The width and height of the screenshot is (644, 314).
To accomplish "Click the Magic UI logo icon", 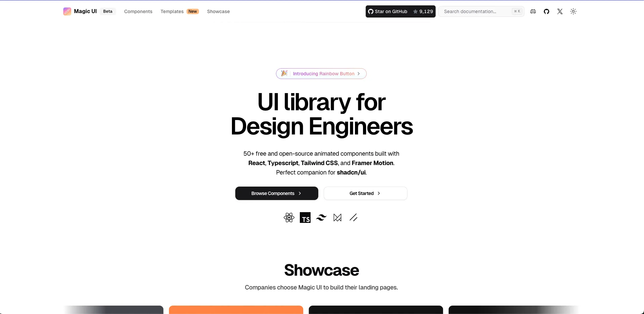I will [67, 11].
